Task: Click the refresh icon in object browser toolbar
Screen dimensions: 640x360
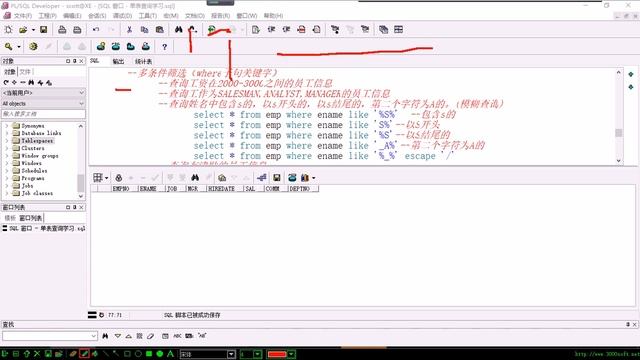Action: point(6,82)
